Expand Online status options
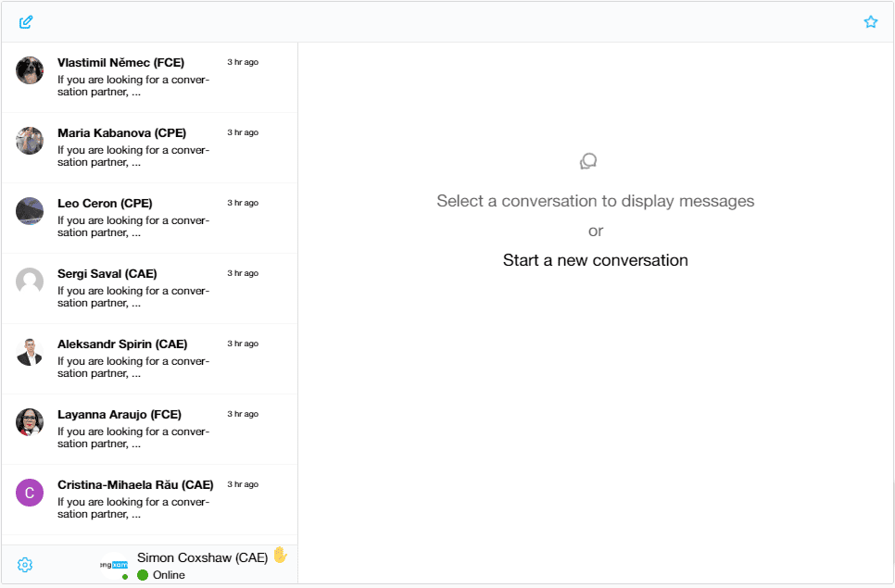The height and width of the screenshot is (588, 895). coord(169,575)
